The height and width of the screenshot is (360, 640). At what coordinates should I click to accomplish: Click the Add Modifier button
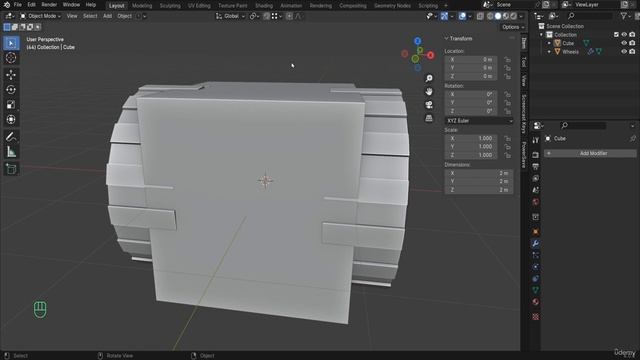[590, 153]
